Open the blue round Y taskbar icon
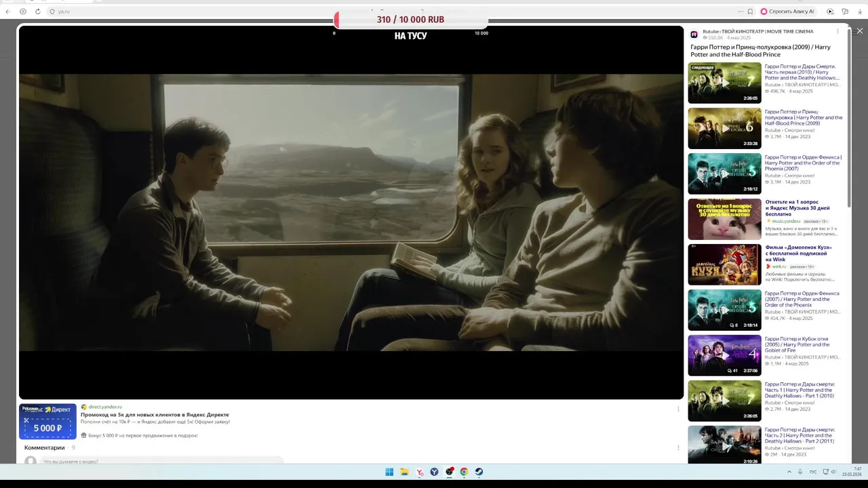 tap(434, 472)
